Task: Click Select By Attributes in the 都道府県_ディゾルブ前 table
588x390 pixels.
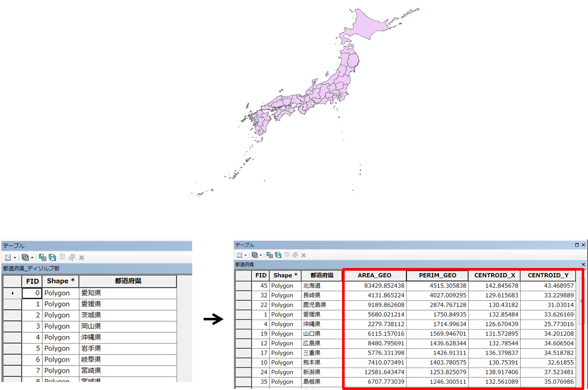Action: pyautogui.click(x=42, y=257)
